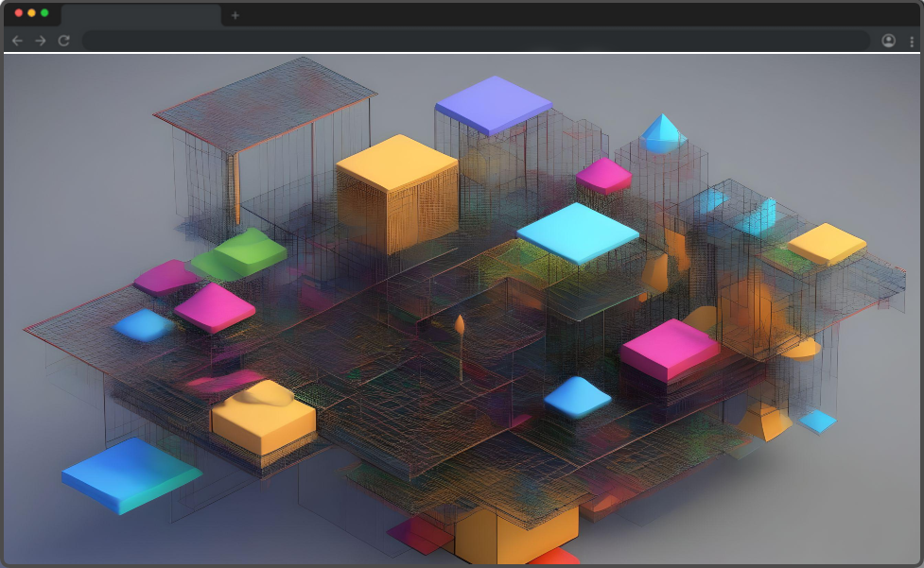Click the small orange cone on pole
Screen dimensions: 924x568
click(460, 326)
